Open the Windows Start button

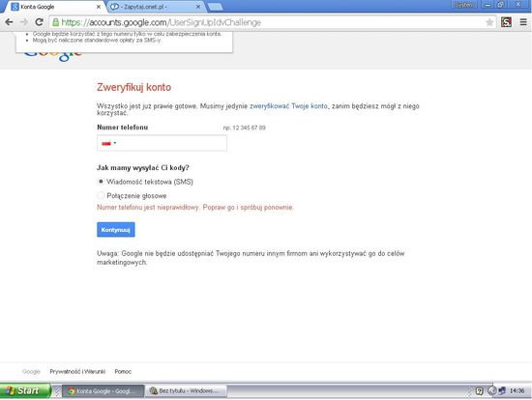[x=25, y=391]
